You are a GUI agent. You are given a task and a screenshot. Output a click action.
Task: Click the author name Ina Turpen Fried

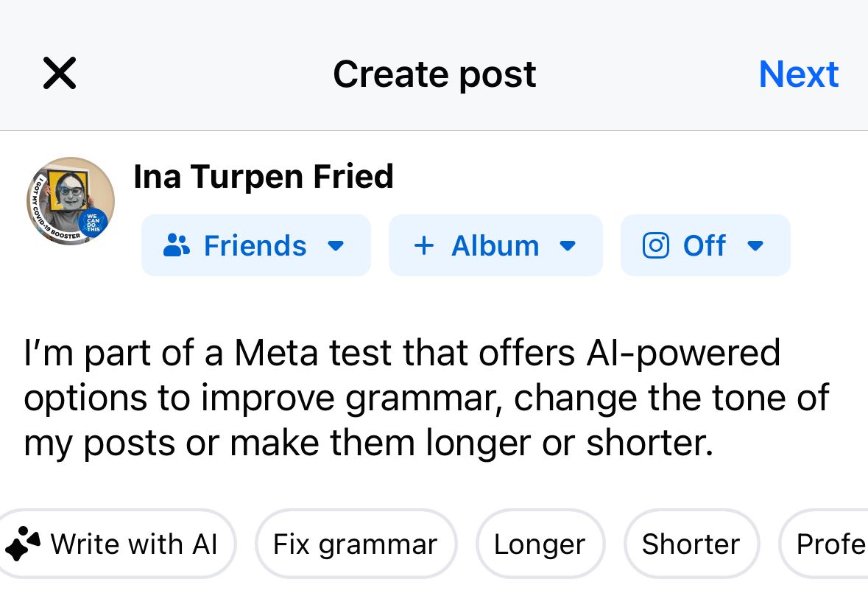coord(263,176)
